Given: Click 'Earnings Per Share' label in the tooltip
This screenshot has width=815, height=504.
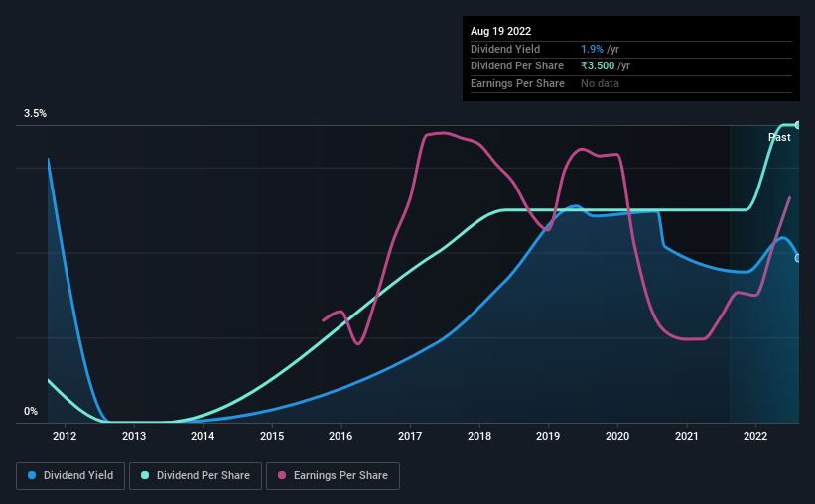Looking at the screenshot, I should 517,83.
